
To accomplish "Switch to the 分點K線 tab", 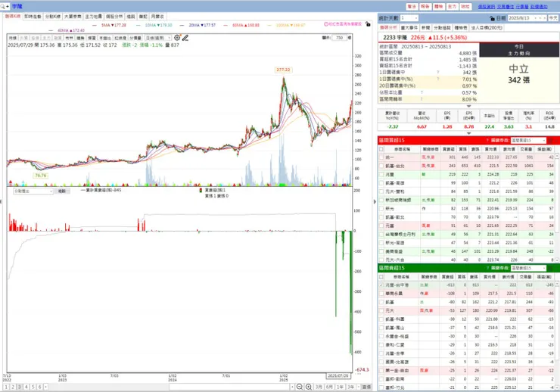I will pyautogui.click(x=53, y=17).
